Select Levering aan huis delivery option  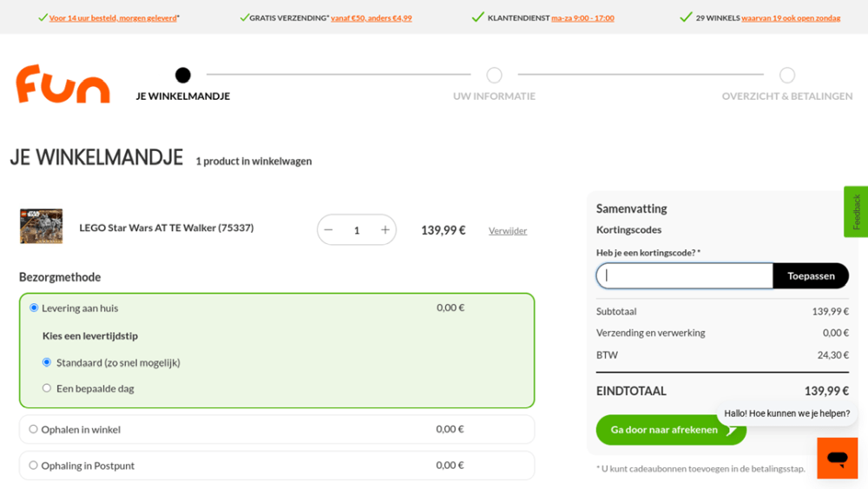[35, 308]
